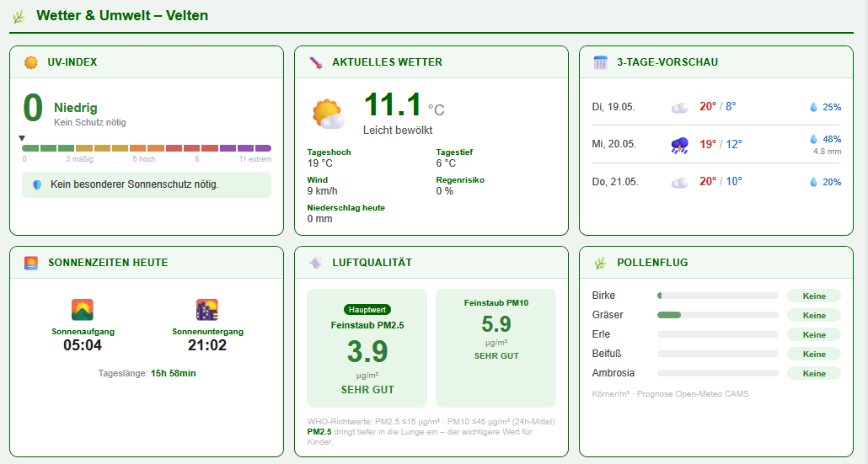Click the Gräser pollen level bar
The width and height of the screenshot is (868, 464).
(x=717, y=315)
